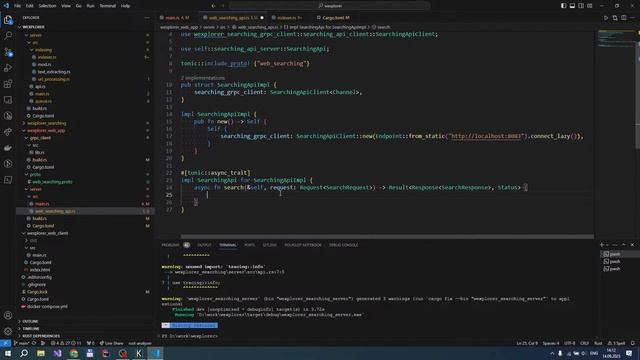Click the main* git branch in status bar
This screenshot has width=640, height=360.
click(21, 343)
